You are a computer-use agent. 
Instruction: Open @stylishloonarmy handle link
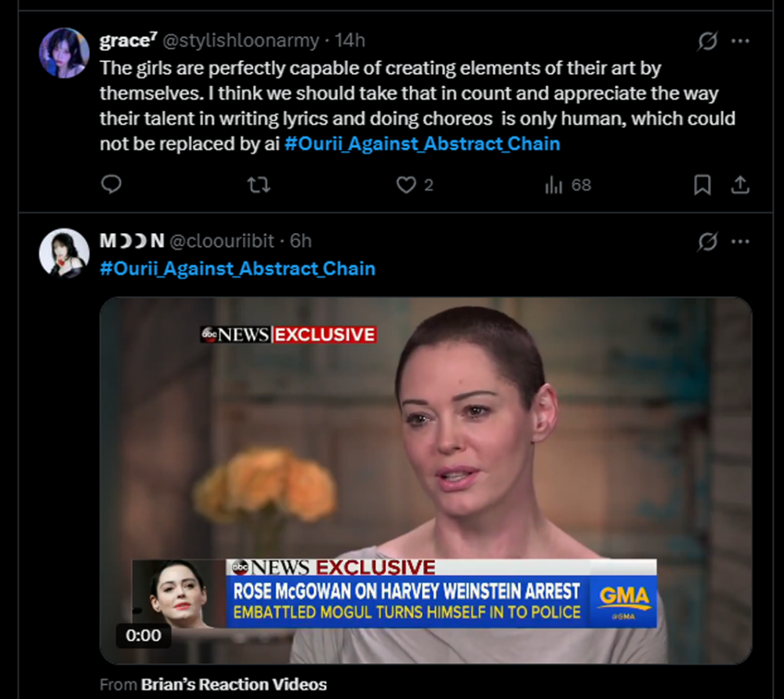[x=241, y=41]
